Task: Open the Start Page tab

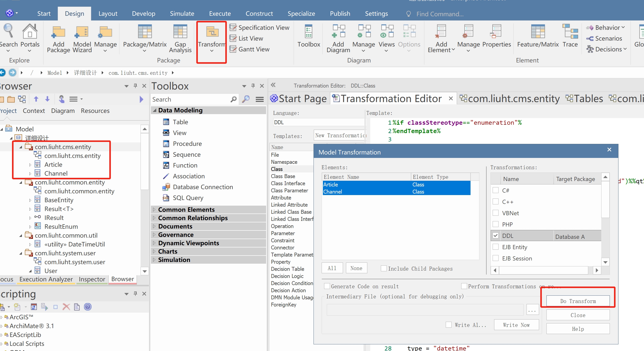Action: point(299,99)
